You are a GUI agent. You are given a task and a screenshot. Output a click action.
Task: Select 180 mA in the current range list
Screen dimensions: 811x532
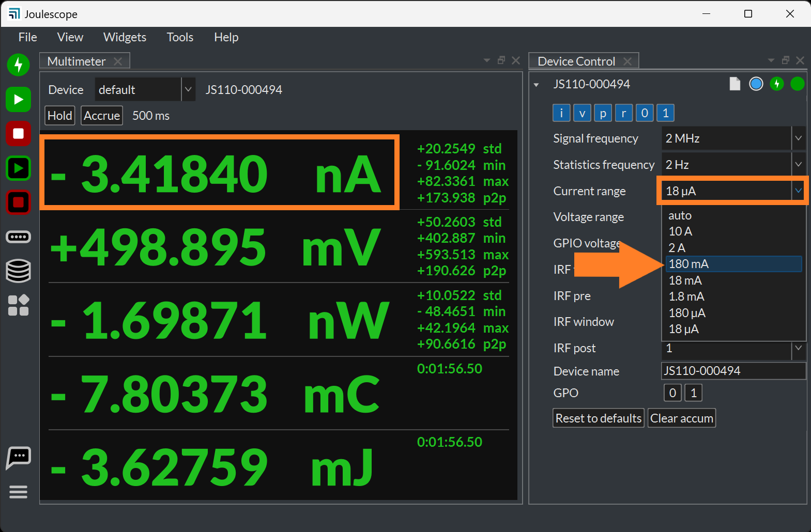click(x=733, y=264)
